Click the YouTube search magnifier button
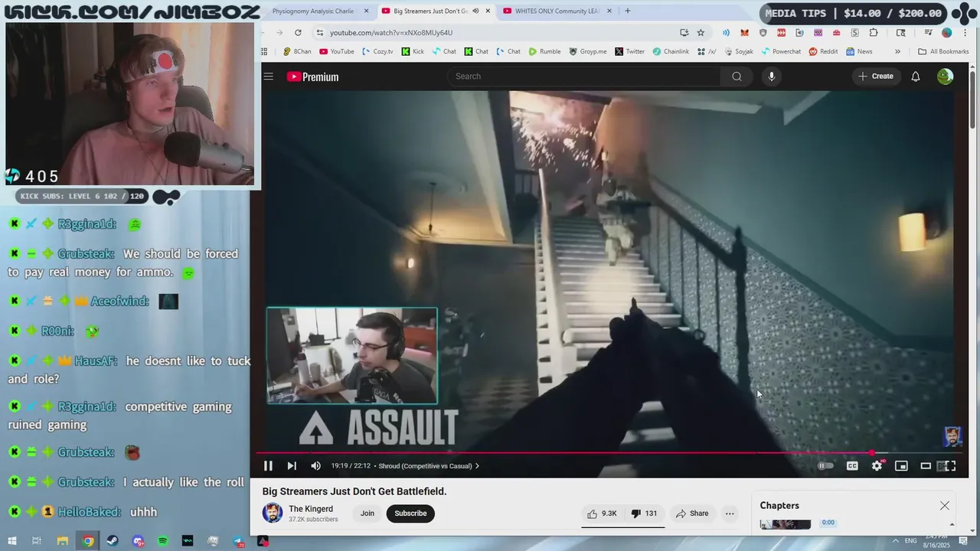 coord(737,77)
